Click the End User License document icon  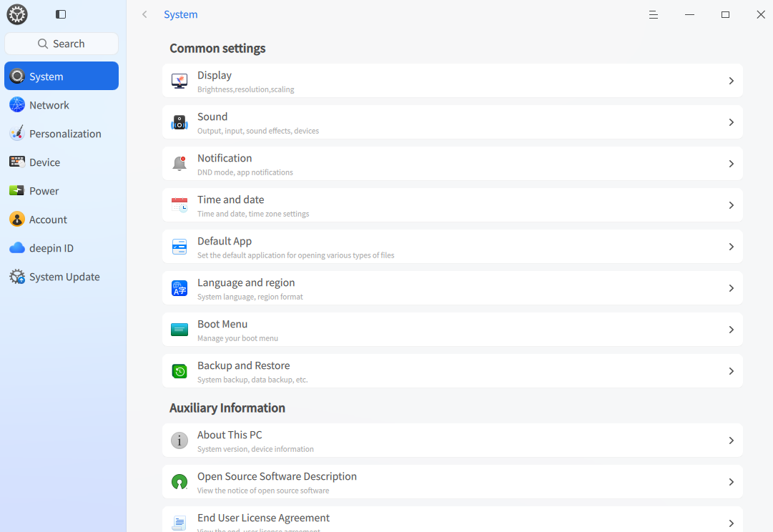pos(179,523)
